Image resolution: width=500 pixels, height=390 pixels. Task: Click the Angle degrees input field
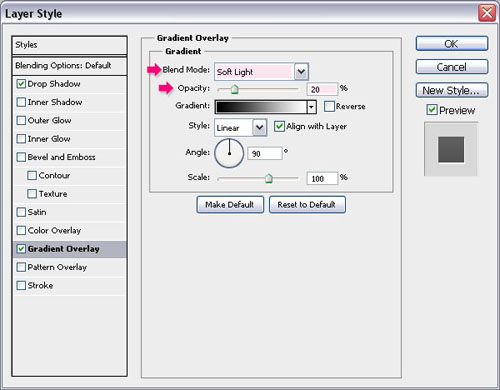(x=265, y=154)
